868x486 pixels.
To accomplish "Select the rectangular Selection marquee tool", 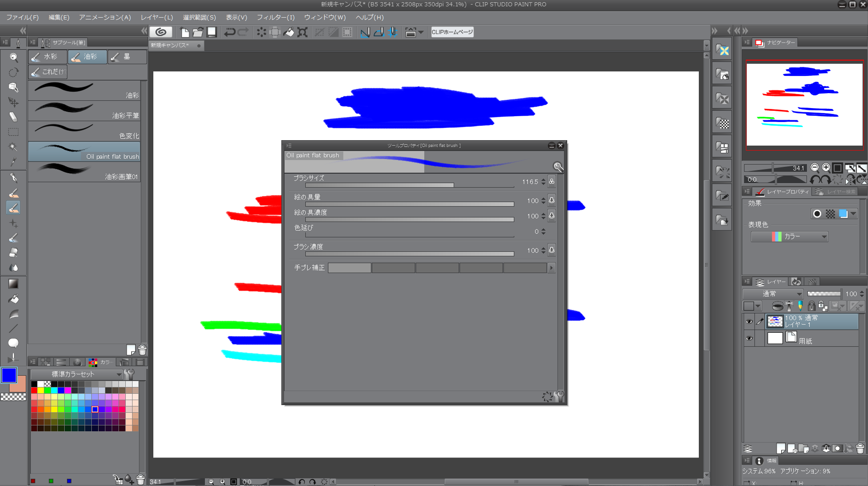I will 14,132.
